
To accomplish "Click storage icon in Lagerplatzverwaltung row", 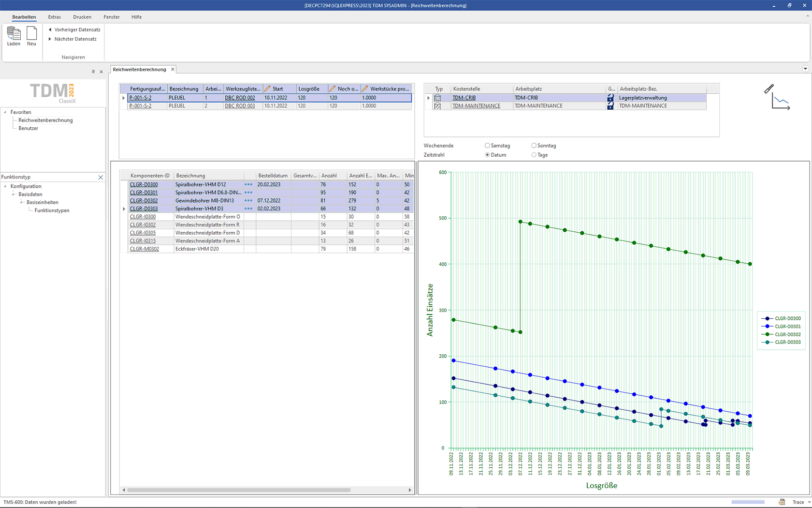I will tap(610, 98).
